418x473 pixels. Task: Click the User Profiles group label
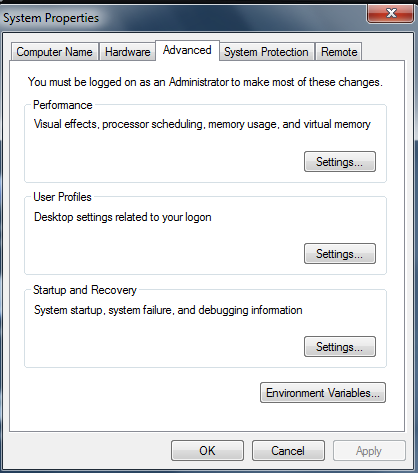coord(62,197)
